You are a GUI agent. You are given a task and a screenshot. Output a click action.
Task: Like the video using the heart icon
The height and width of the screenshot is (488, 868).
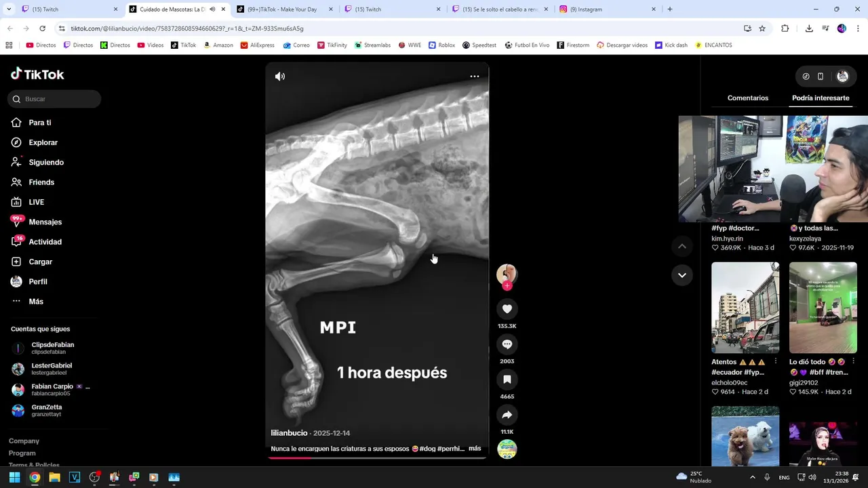[507, 309]
